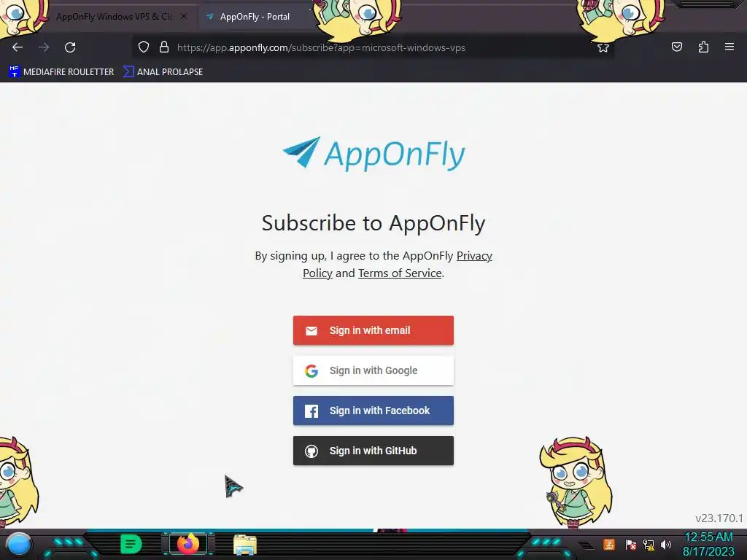The image size is (747, 560).
Task: Click the v23.170.1 version text
Action: [719, 518]
